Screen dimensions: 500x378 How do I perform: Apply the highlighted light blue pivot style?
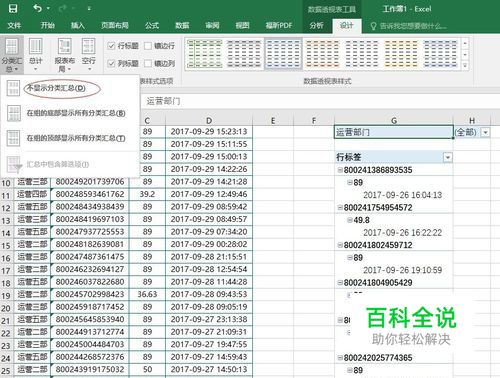283,54
